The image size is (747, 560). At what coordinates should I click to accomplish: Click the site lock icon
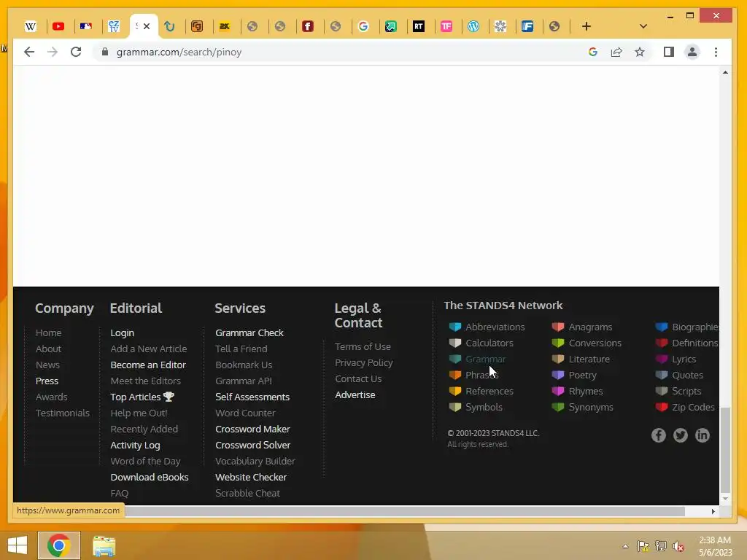coord(105,52)
